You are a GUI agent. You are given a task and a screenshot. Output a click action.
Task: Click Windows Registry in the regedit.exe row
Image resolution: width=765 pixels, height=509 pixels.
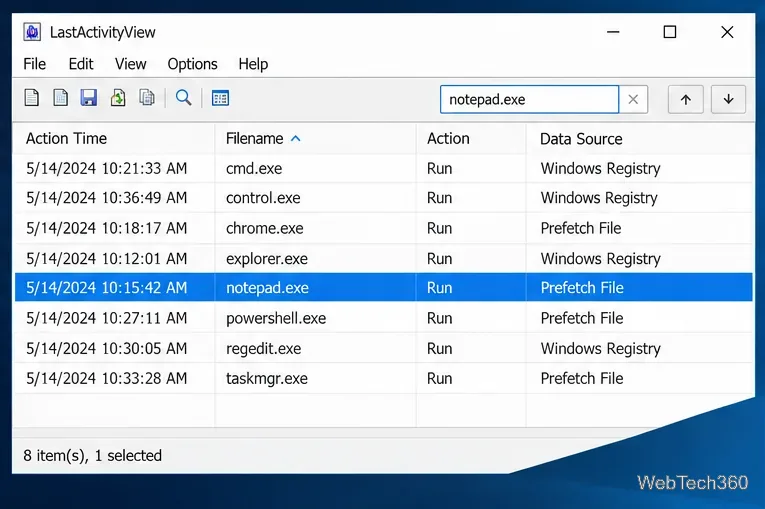600,349
